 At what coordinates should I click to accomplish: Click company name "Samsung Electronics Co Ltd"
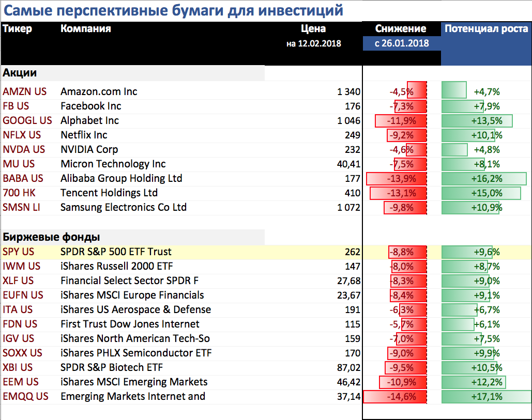(124, 207)
